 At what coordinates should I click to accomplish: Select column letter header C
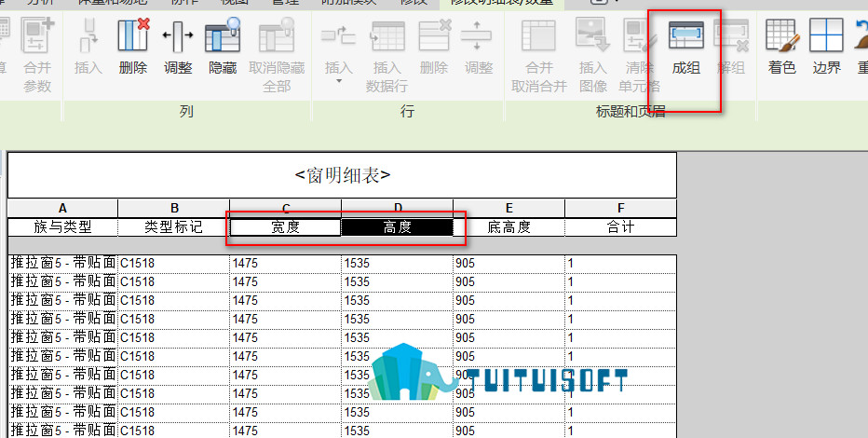[286, 208]
